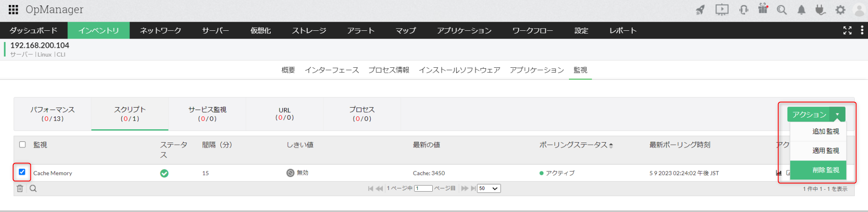Viewport: 868px width, 212px height.
Task: Select 削除 監視 from the action menu
Action: [x=825, y=170]
